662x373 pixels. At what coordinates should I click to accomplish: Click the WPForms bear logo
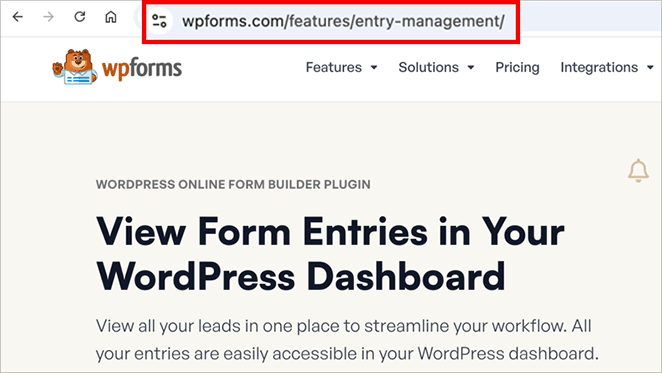pyautogui.click(x=74, y=67)
